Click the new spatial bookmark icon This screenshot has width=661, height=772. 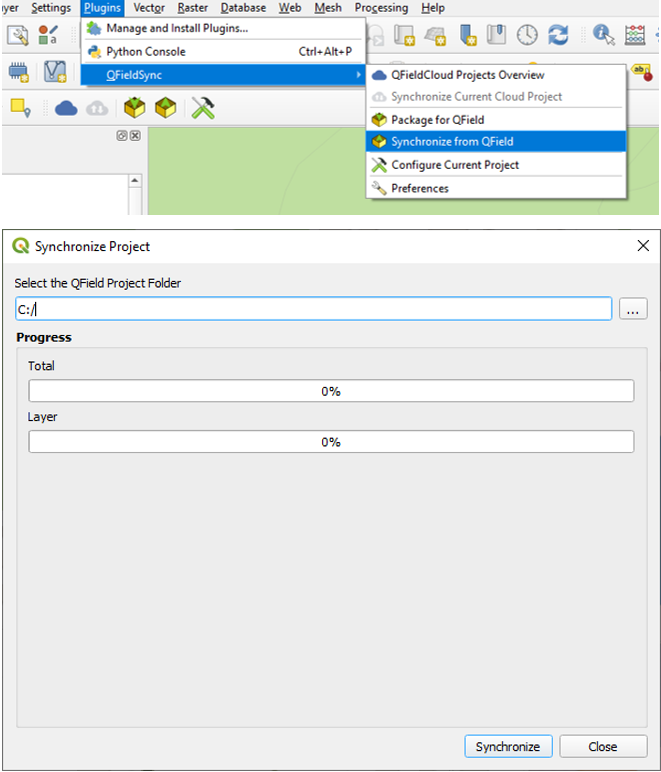point(467,35)
